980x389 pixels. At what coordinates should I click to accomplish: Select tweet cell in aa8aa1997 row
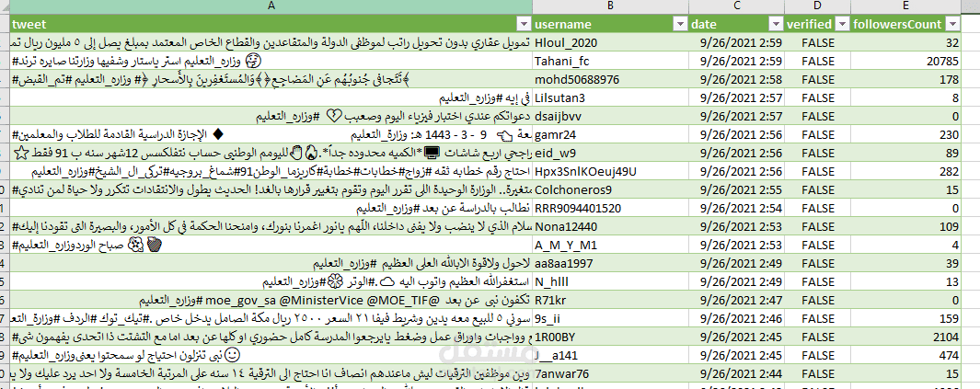pyautogui.click(x=271, y=264)
